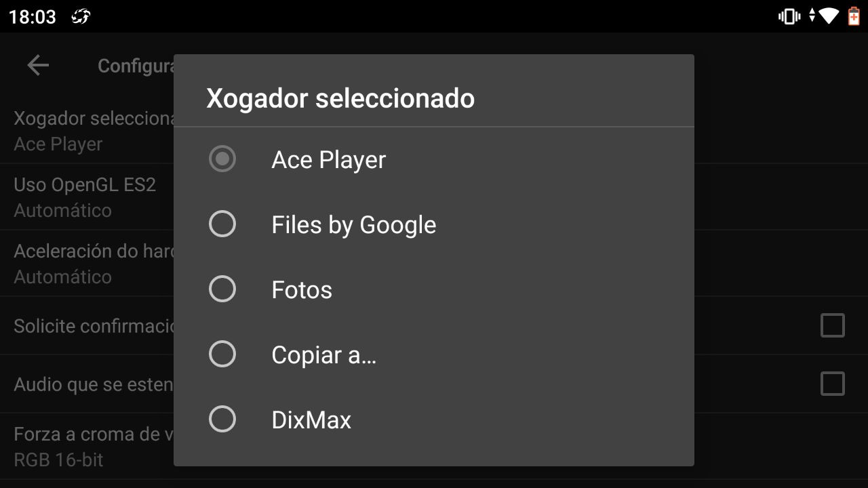Tap the Ace Stream icon in status bar
The width and height of the screenshot is (868, 488).
click(81, 16)
